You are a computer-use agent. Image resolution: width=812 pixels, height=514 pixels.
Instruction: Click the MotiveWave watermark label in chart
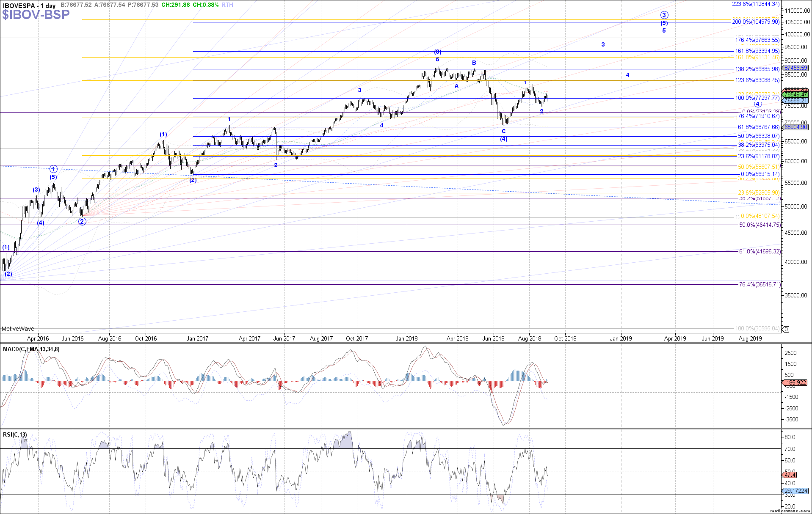(18, 329)
